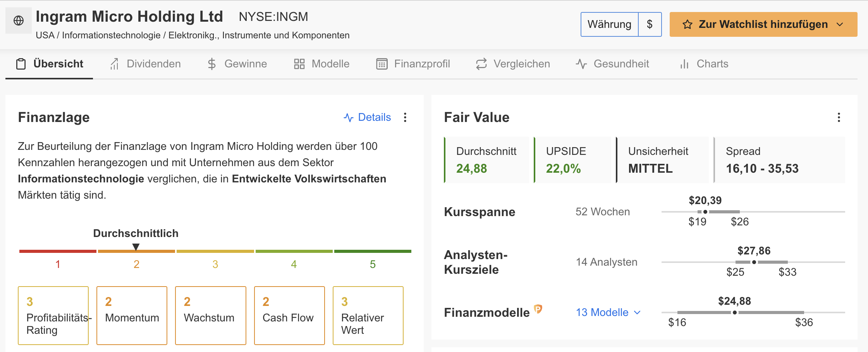
Task: Click the 52 Wochen Kursspanne slider
Action: tap(753, 212)
